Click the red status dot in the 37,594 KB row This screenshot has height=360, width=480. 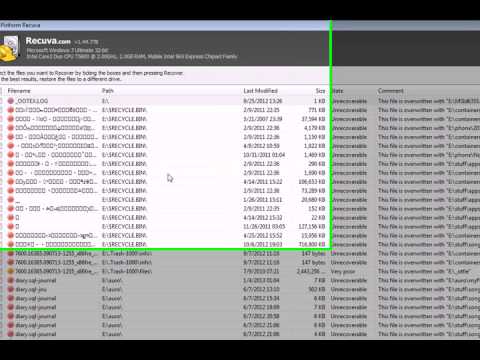coord(11,119)
